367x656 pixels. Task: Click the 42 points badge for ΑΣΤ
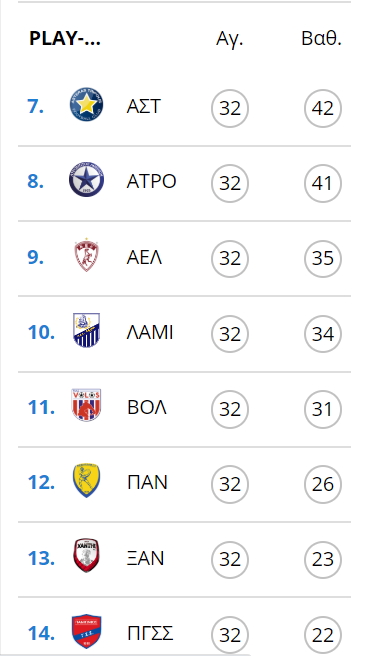[x=323, y=108]
